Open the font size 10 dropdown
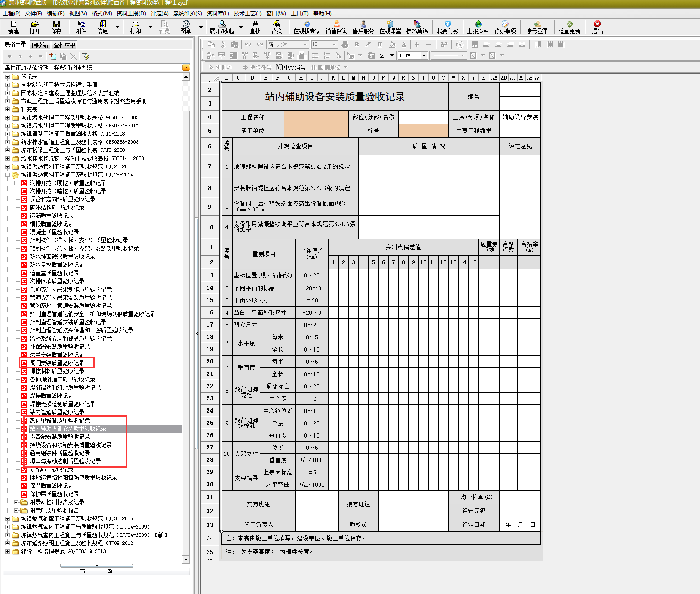 (334, 44)
